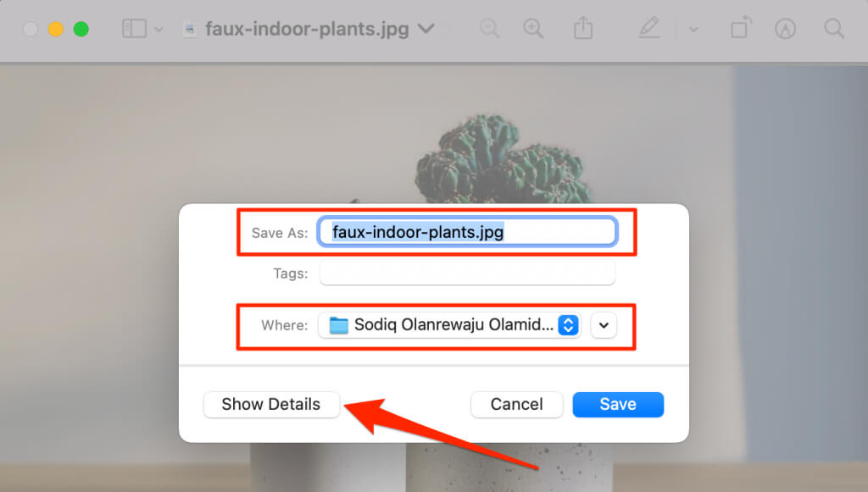Click the Tags input field
This screenshot has width=868, height=492.
[x=467, y=273]
